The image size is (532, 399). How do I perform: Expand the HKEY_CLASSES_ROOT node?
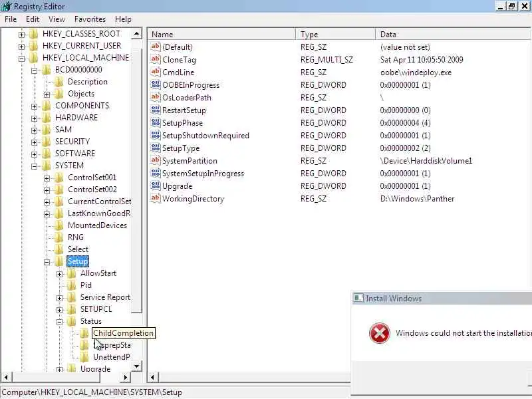pyautogui.click(x=22, y=35)
